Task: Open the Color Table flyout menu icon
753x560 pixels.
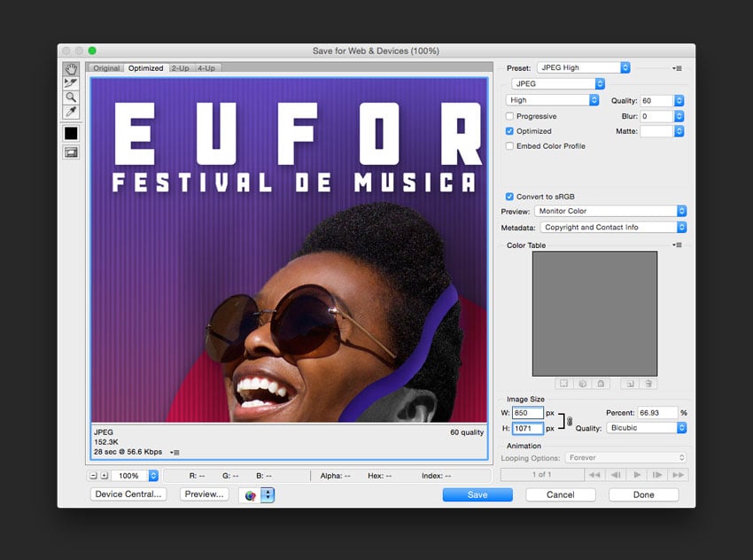Action: pos(677,245)
